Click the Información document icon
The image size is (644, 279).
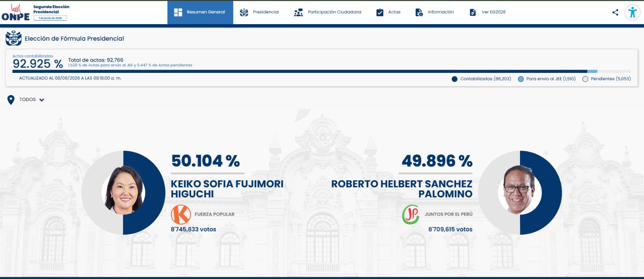tap(419, 12)
